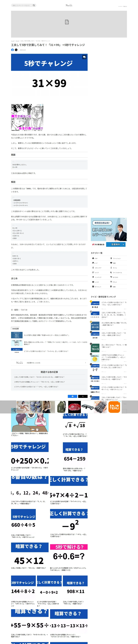
Task: Open the gallery icon on quiz image
Action: tap(84, 57)
